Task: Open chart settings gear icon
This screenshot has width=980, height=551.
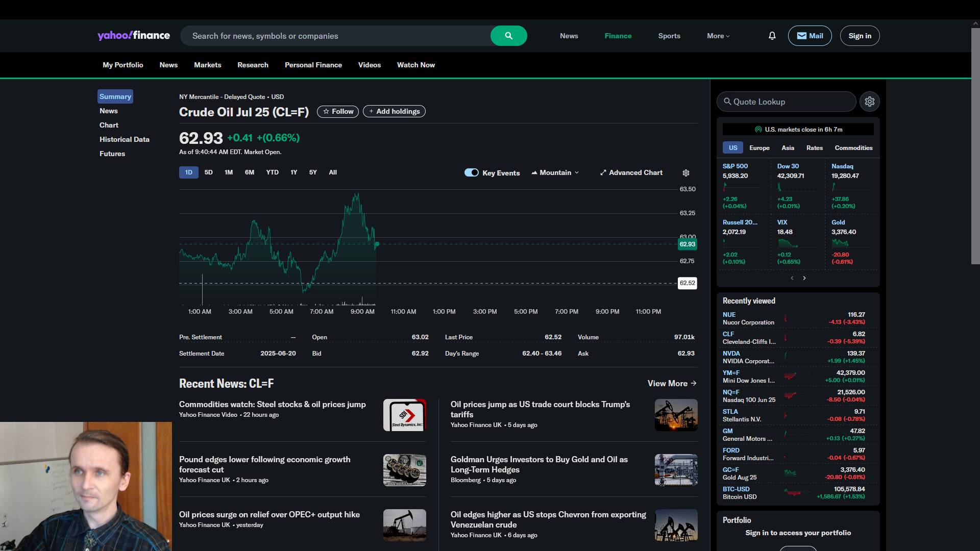Action: click(x=686, y=173)
